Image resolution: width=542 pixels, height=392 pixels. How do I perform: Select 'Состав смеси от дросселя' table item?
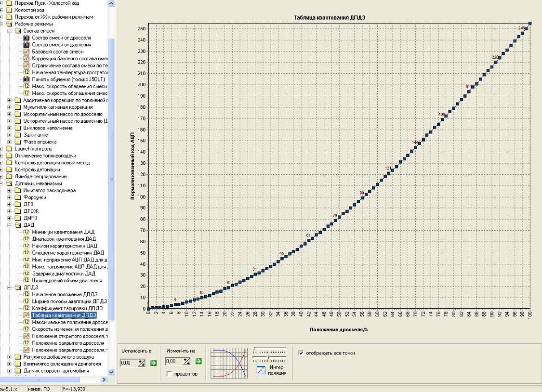click(x=61, y=38)
